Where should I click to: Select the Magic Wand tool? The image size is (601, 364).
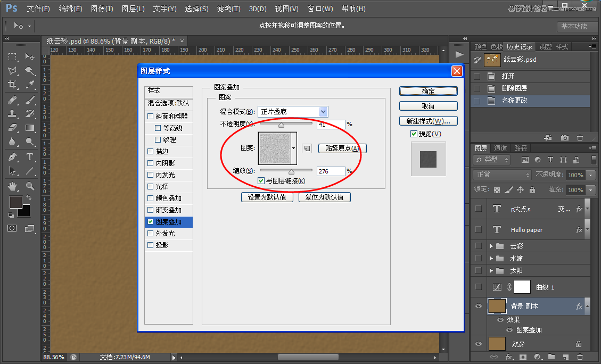(30, 70)
